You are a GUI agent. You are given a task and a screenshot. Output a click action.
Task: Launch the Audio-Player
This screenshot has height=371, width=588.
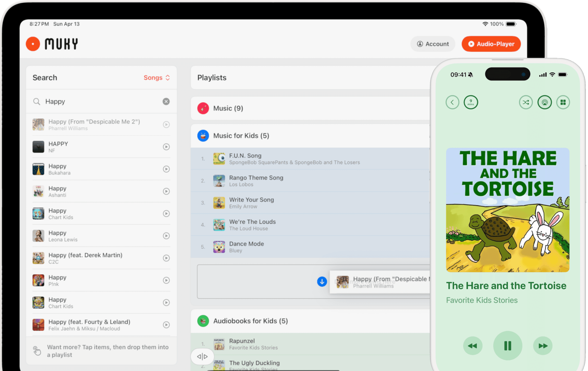pos(491,44)
